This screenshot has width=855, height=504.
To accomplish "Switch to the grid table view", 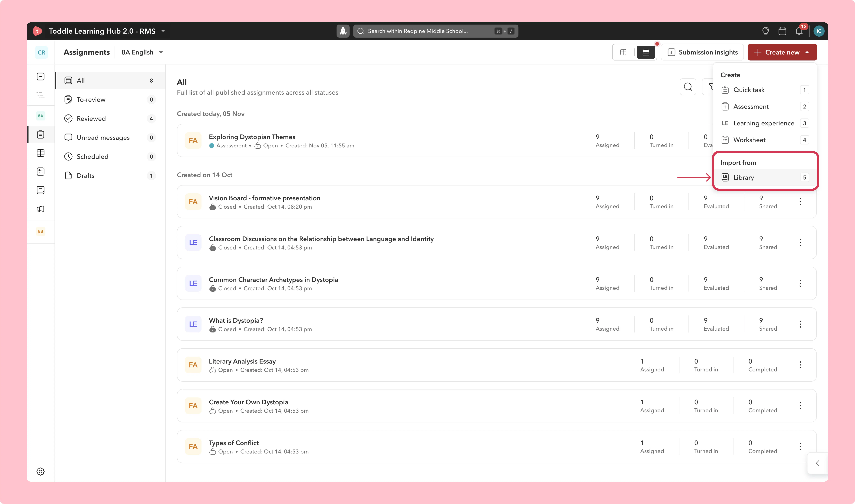I will click(x=623, y=52).
